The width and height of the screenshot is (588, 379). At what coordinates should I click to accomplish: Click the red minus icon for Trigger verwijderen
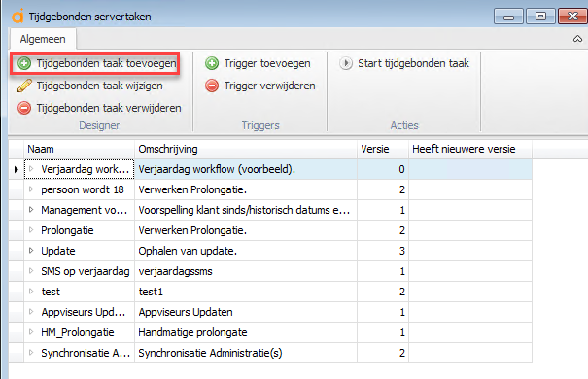click(x=212, y=86)
